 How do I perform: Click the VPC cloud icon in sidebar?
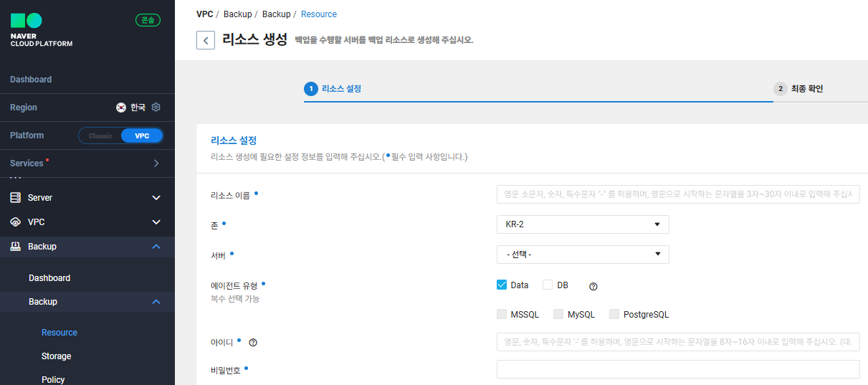(15, 222)
